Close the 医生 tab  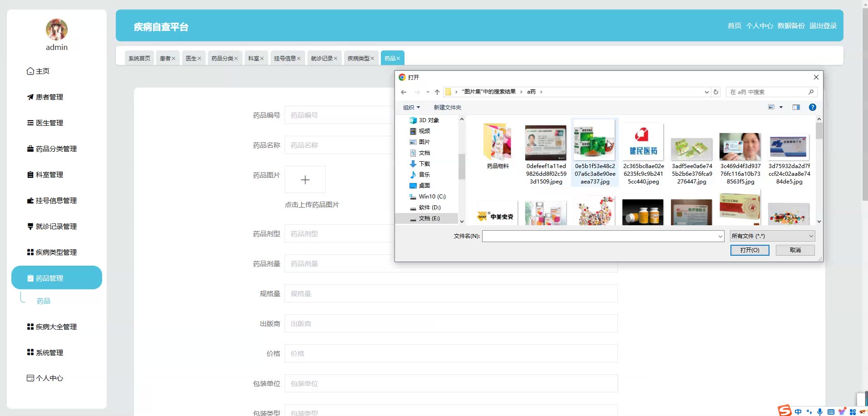199,59
